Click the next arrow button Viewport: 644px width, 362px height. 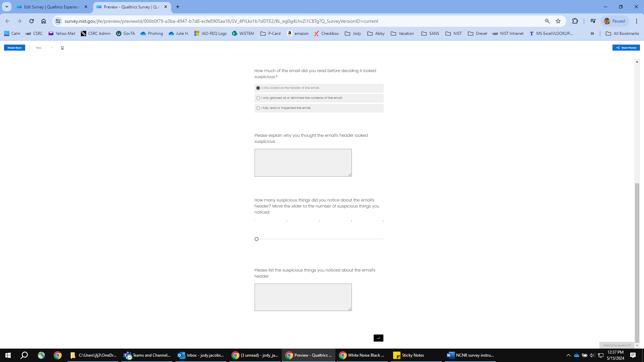tap(378, 338)
